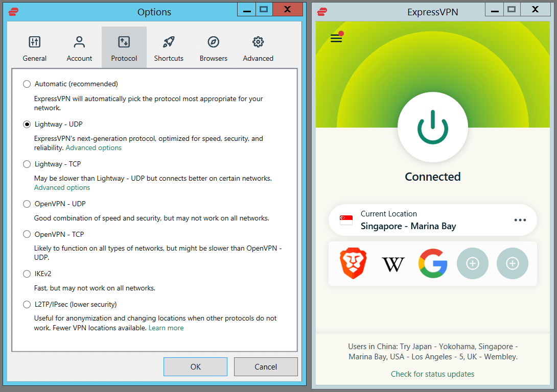Minimize the Options window
Image resolution: width=557 pixels, height=392 pixels.
[x=246, y=10]
